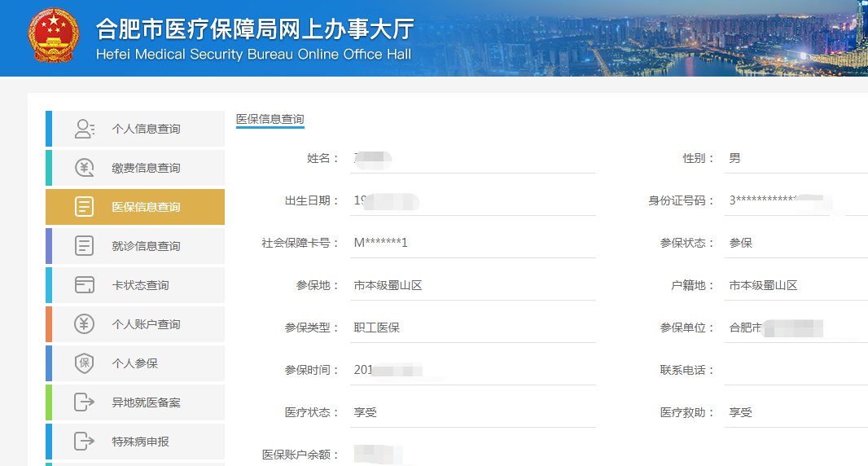Viewport: 868px width, 466px height.
Task: Click the 社会保障卡号 value field
Action: [474, 243]
